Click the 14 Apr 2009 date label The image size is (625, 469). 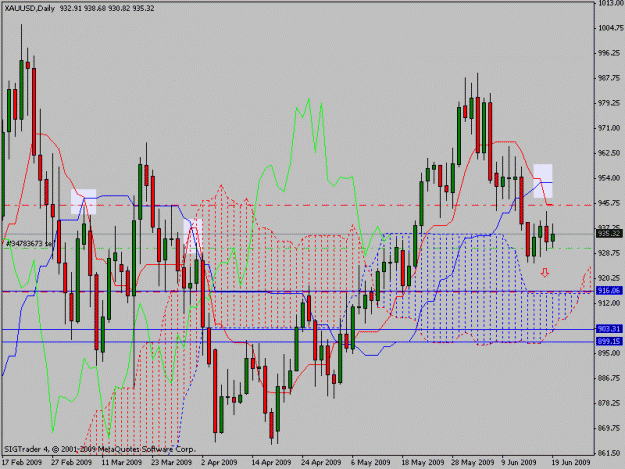pos(271,463)
